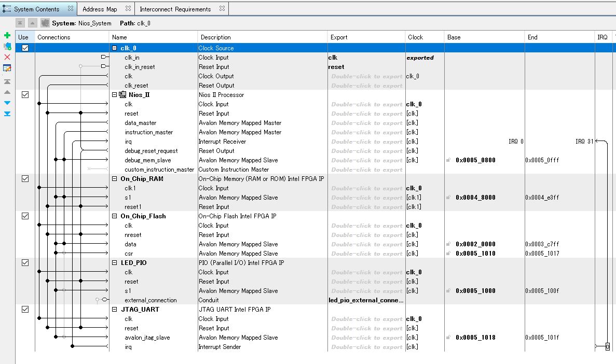This screenshot has height=364, width=616.
Task: Click the Nios_II processor computer icon
Action: pyautogui.click(x=122, y=94)
